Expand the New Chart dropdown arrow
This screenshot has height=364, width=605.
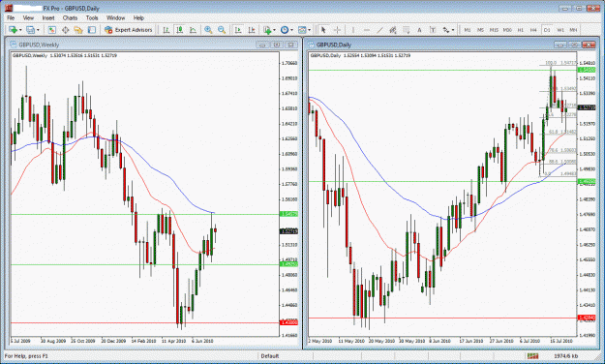coord(20,30)
